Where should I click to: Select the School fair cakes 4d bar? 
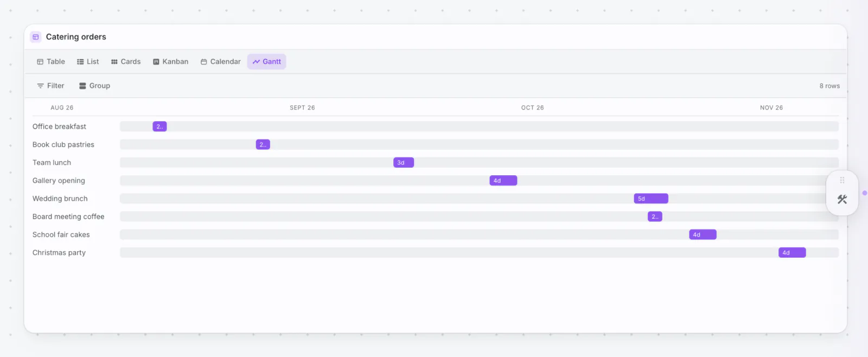(703, 234)
